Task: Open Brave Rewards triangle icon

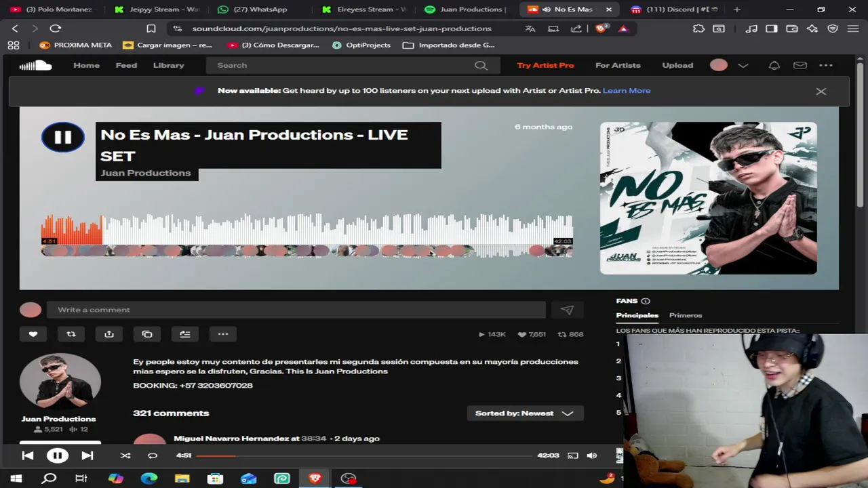Action: (x=623, y=28)
